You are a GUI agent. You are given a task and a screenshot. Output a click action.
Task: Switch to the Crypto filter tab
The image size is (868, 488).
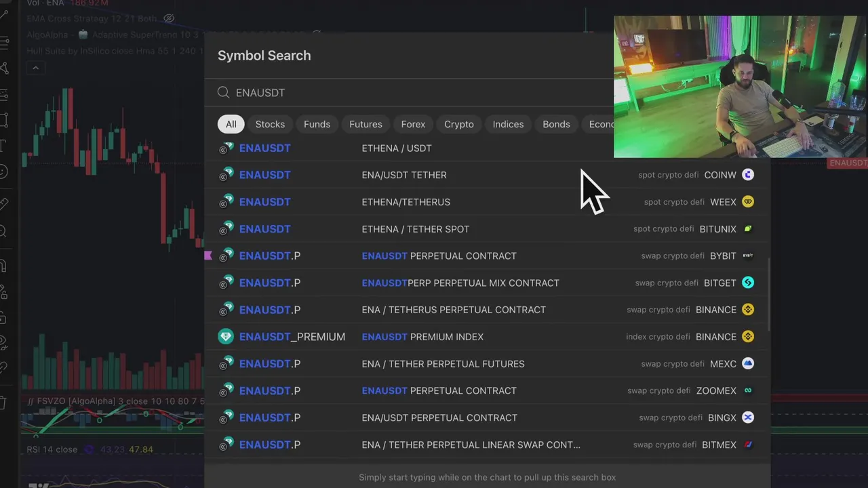click(x=459, y=124)
